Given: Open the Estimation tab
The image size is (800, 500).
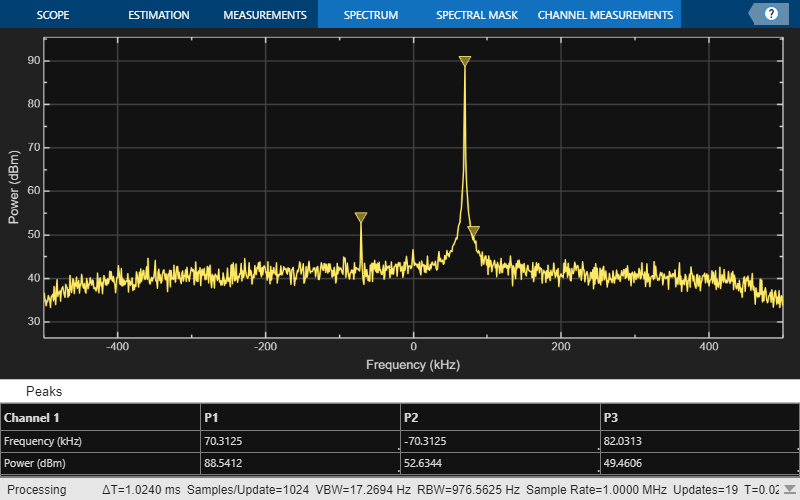Looking at the screenshot, I should click(158, 15).
